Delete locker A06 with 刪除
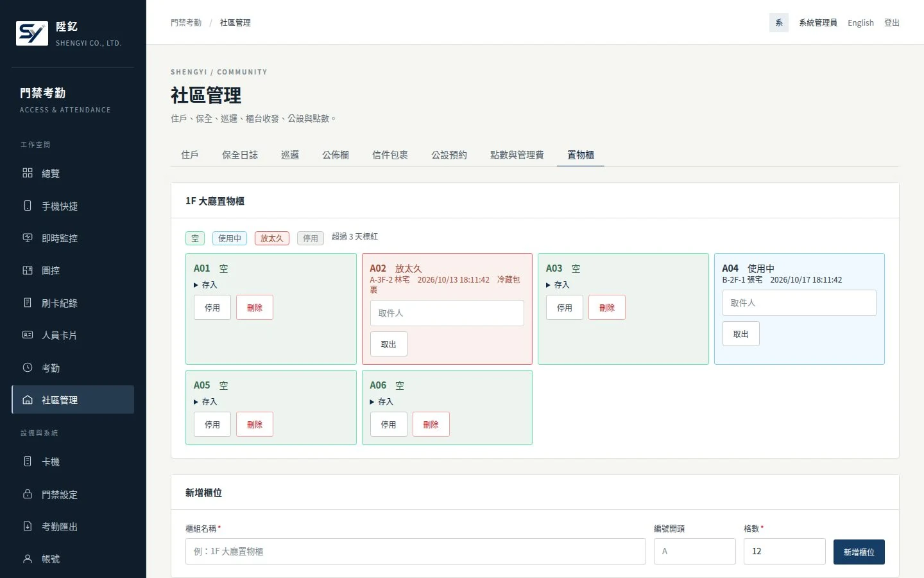This screenshot has height=578, width=924. (x=431, y=425)
